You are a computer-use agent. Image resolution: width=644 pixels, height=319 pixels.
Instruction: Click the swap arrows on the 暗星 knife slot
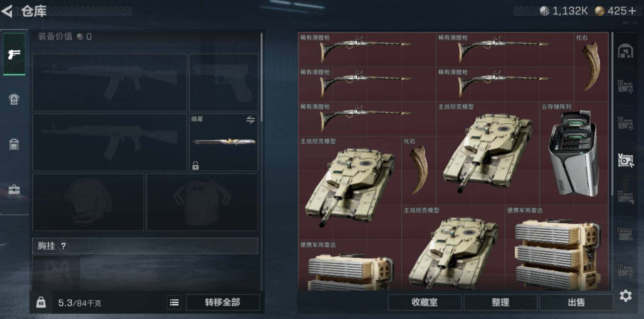pyautogui.click(x=251, y=120)
